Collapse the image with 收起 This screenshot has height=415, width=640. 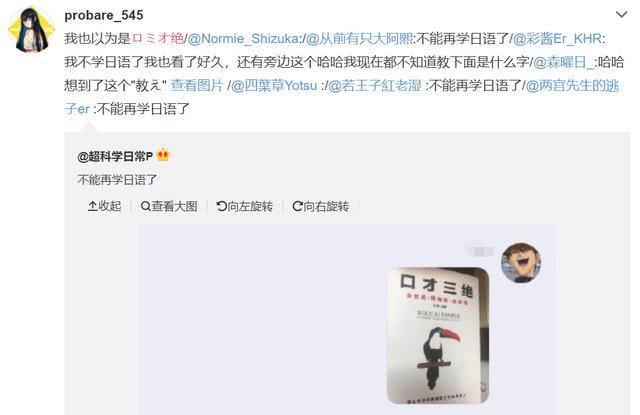tap(104, 206)
